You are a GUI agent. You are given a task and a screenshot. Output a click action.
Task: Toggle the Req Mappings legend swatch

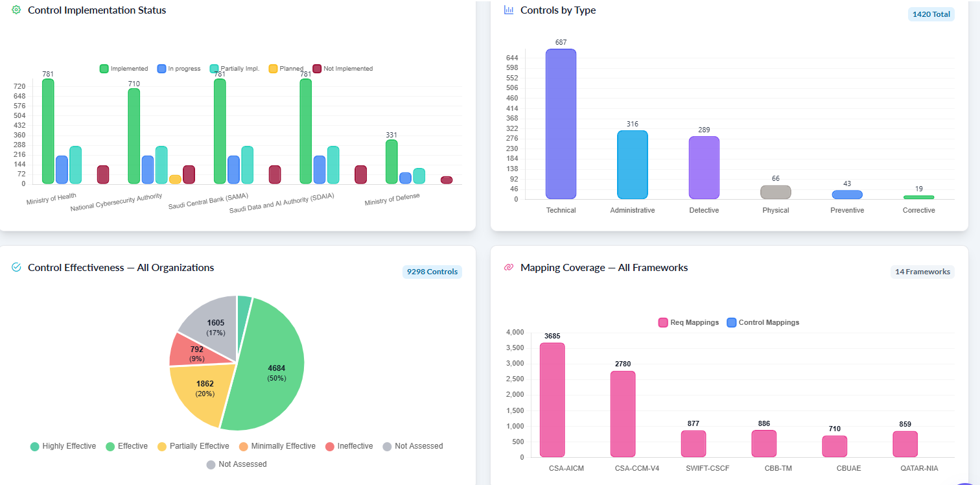click(663, 322)
